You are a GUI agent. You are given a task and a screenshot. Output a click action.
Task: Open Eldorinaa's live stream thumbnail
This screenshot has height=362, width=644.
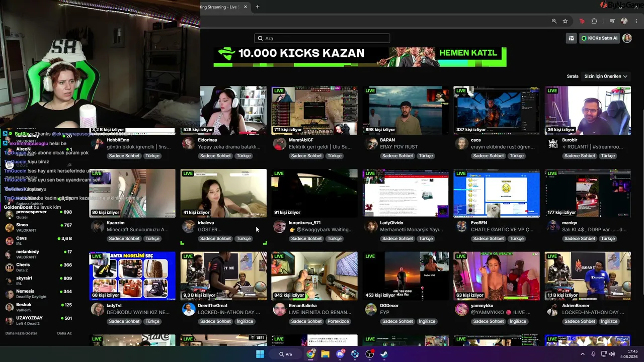coord(233,110)
